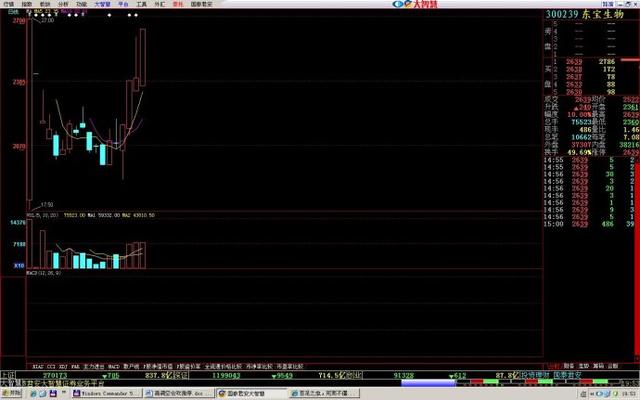This screenshot has width=640, height=400.
Task: Click the 日线 period label
Action: (x=13, y=12)
